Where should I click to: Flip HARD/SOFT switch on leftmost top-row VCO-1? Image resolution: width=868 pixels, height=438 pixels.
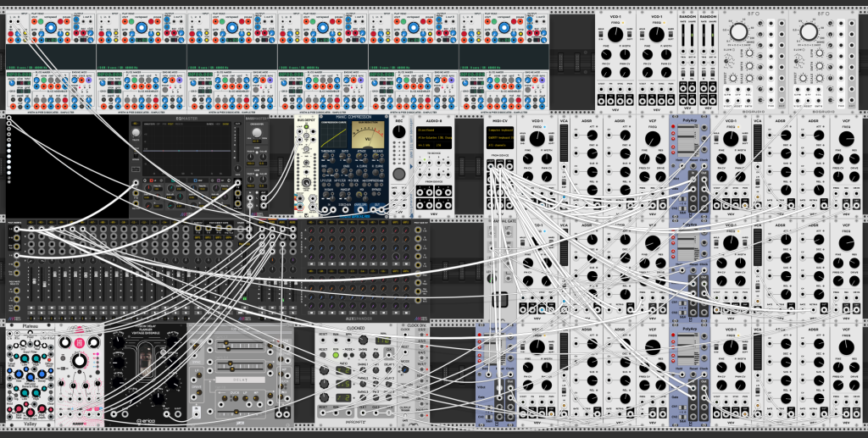pos(630,34)
